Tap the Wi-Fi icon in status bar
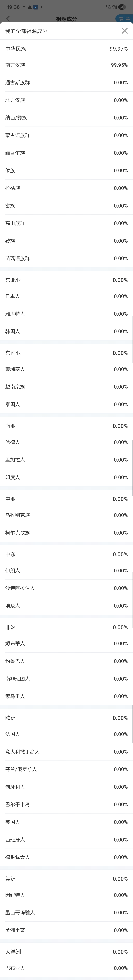 pos(108,7)
